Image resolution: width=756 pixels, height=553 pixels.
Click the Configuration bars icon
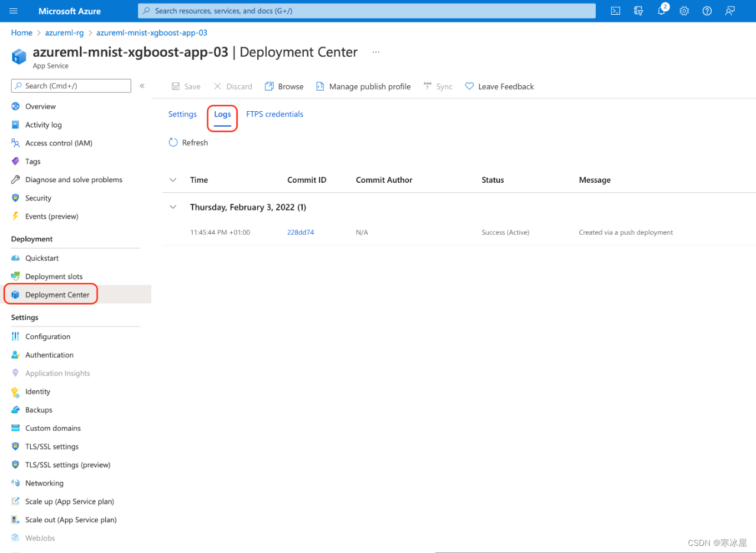[15, 337]
